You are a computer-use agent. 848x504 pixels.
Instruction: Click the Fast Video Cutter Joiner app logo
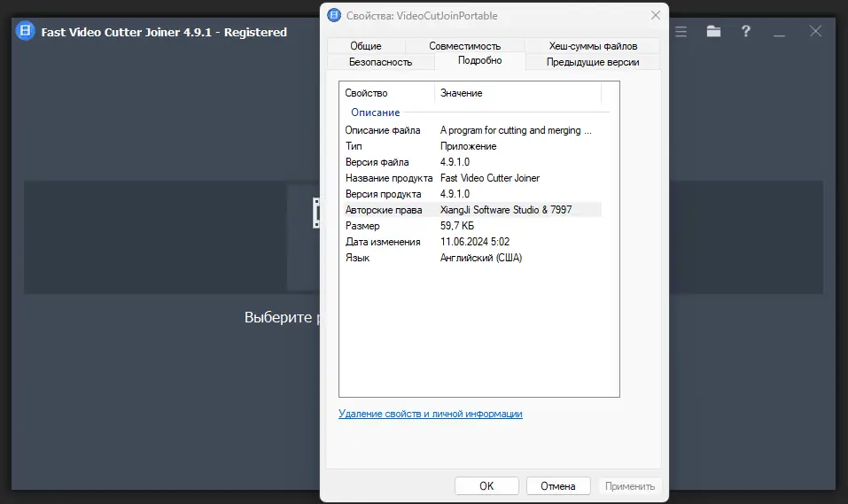(26, 32)
